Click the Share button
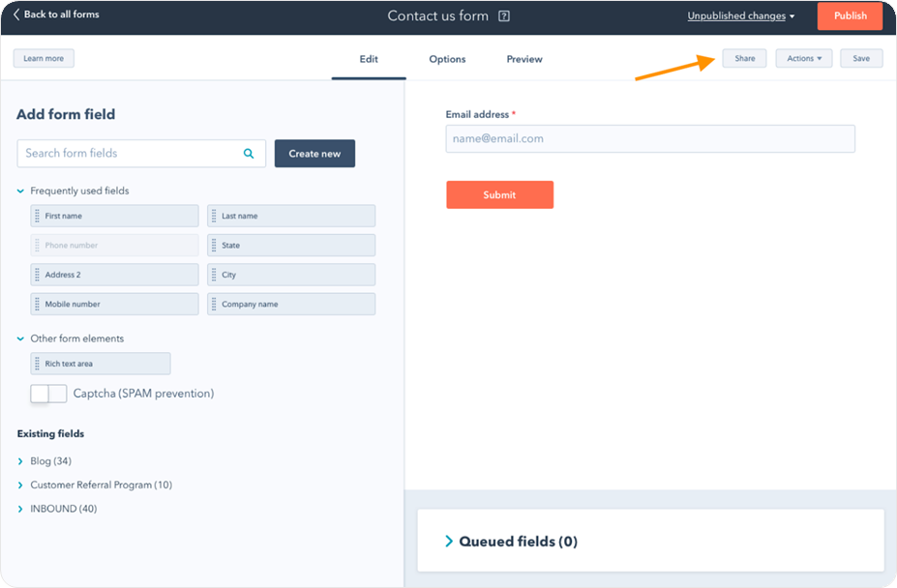This screenshot has height=588, width=897. pos(743,58)
